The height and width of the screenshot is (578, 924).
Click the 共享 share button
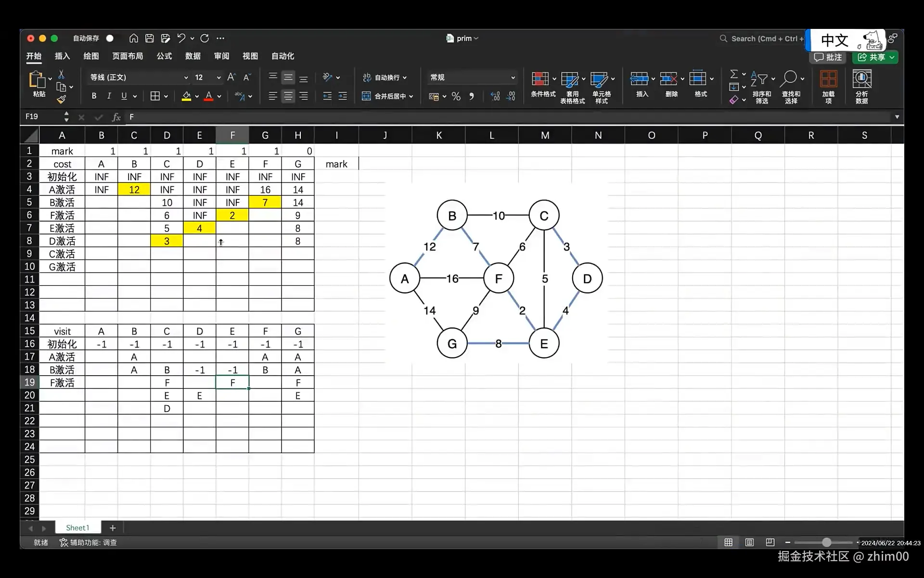[873, 57]
